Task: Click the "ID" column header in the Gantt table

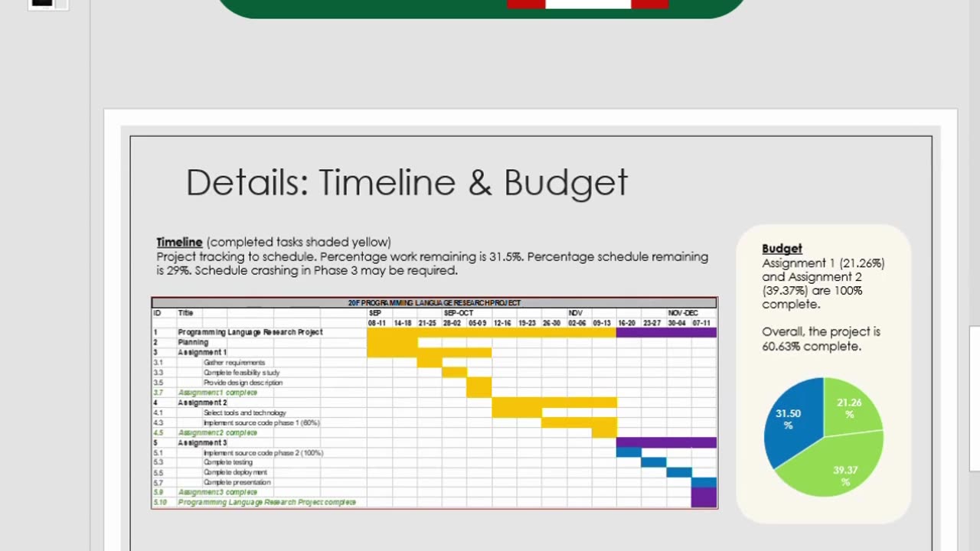Action: point(157,313)
